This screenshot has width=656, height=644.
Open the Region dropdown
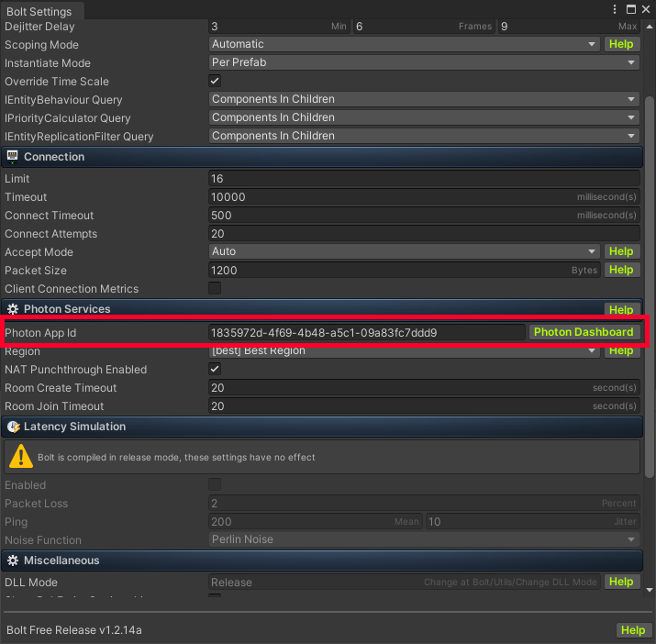coord(404,351)
